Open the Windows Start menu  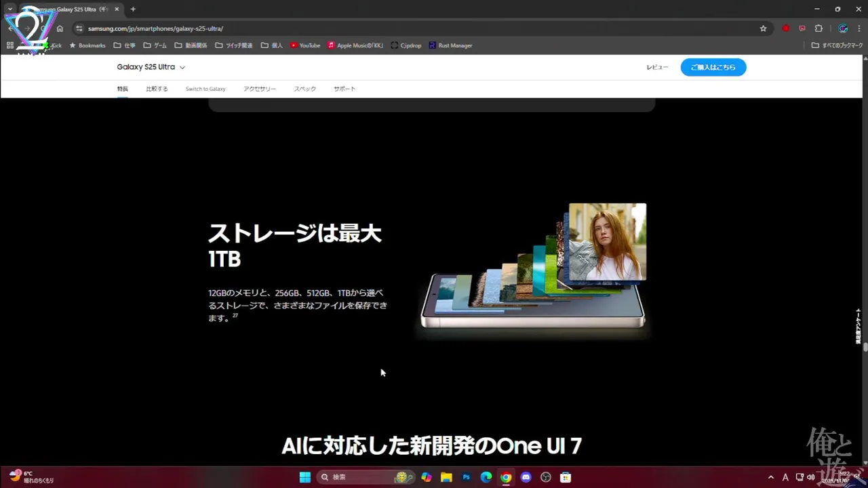point(305,477)
